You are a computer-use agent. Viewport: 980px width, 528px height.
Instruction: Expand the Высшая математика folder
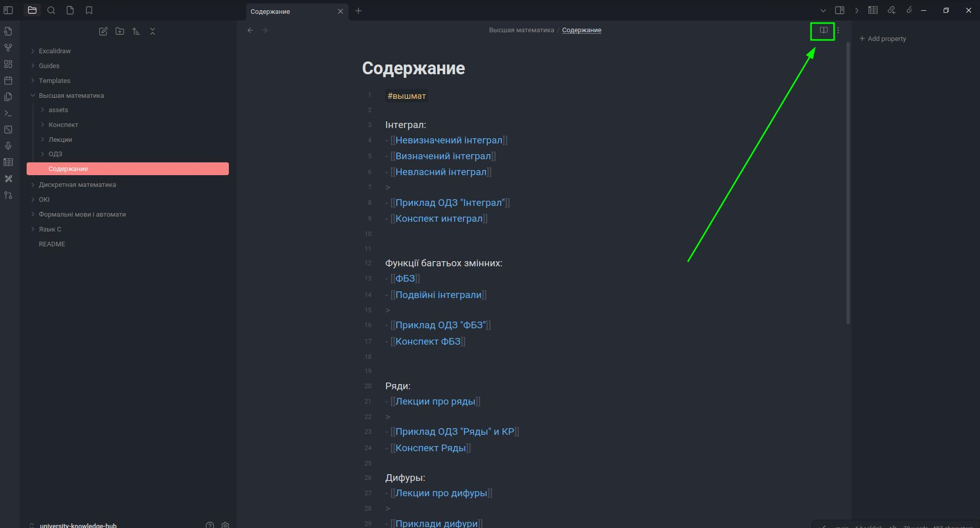[33, 95]
